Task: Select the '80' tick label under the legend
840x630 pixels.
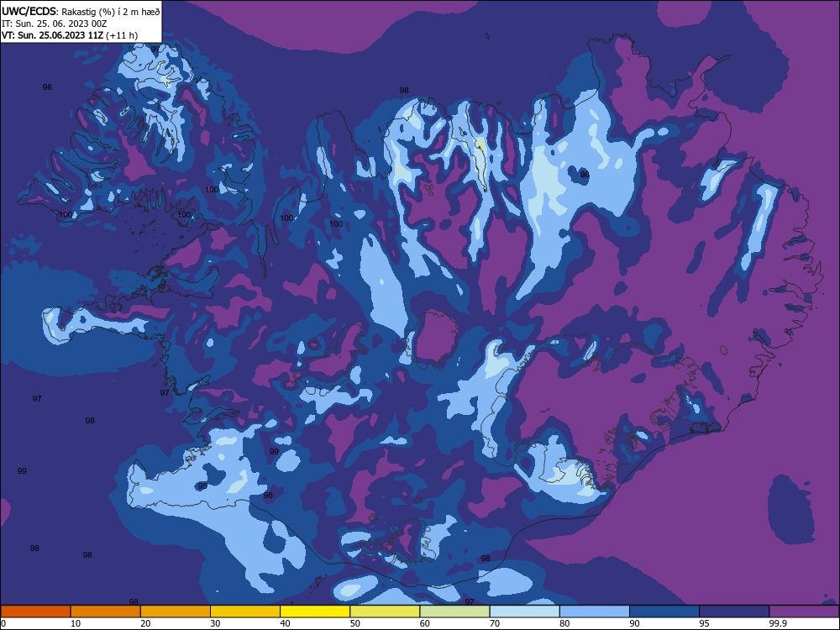Action: 564,623
